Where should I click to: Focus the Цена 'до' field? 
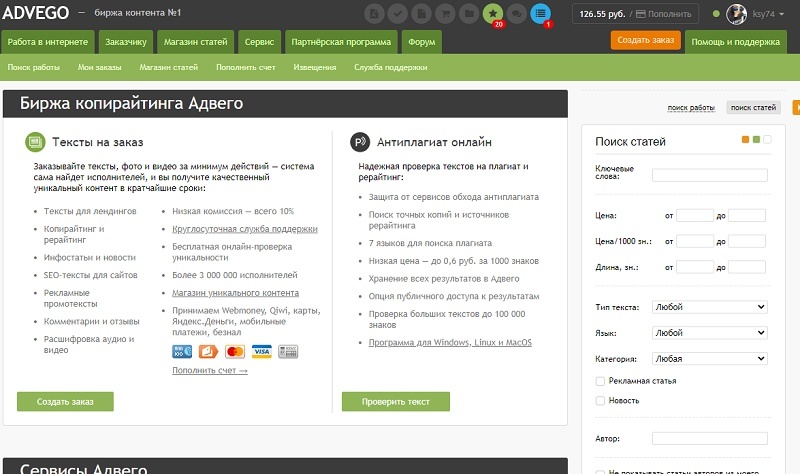click(747, 215)
